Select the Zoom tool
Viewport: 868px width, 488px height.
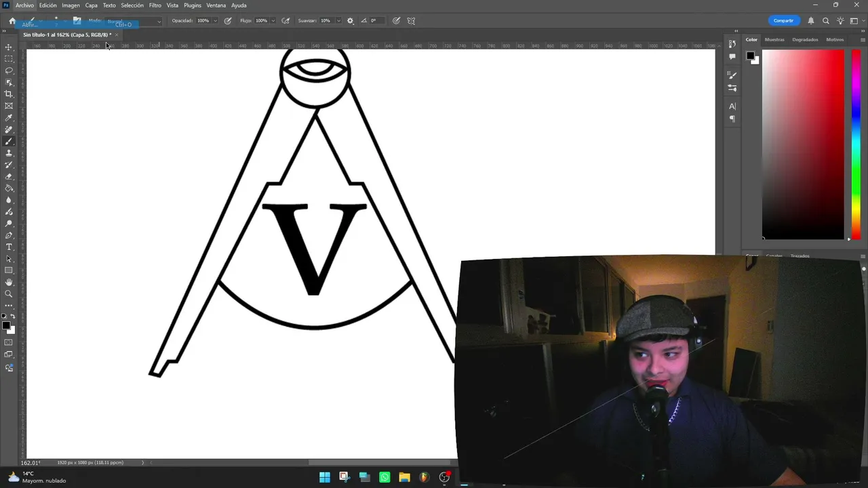coord(9,293)
